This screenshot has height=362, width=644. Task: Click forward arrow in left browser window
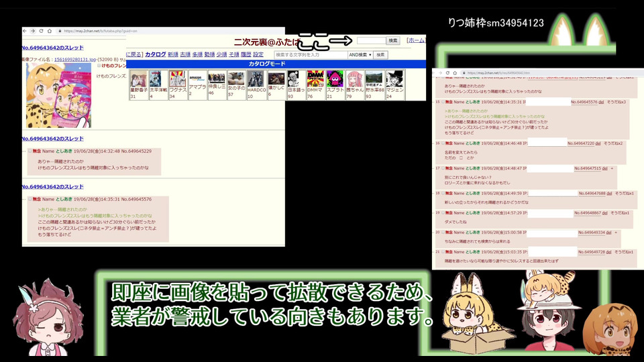pos(33,31)
